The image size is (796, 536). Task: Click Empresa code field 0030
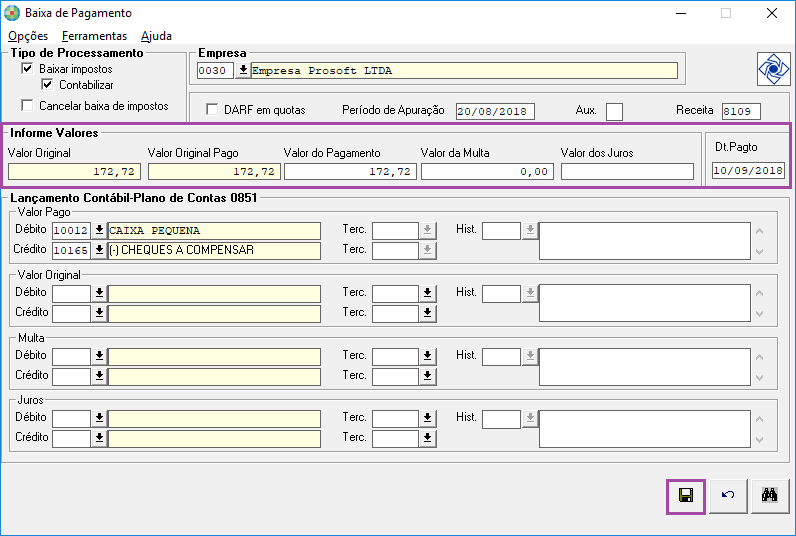click(215, 70)
